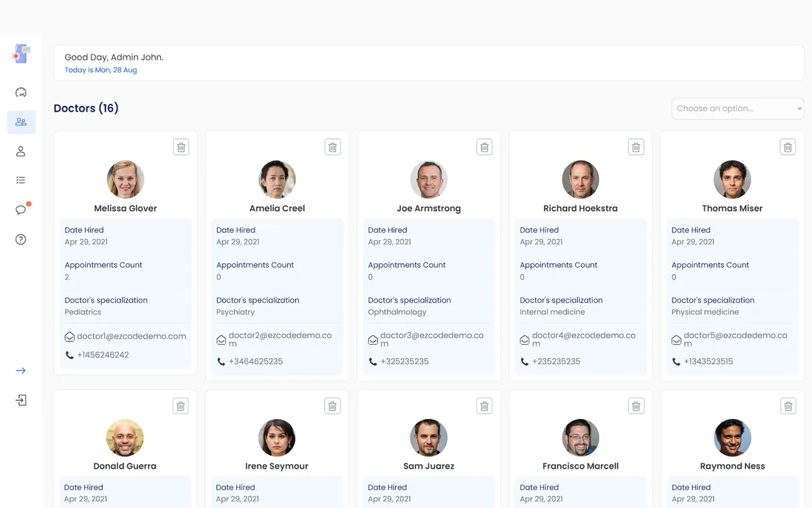Click the app logo in the sidebar

pyautogui.click(x=21, y=54)
